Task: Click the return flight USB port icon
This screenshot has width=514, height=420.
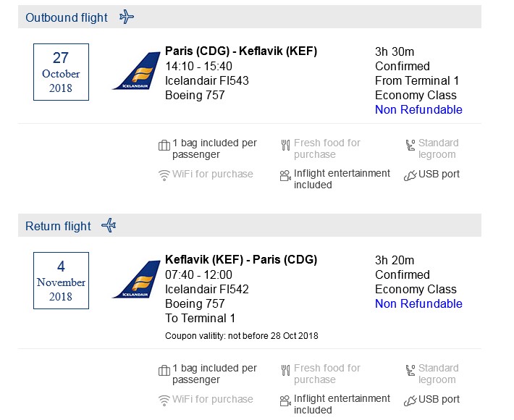Action: pyautogui.click(x=410, y=400)
